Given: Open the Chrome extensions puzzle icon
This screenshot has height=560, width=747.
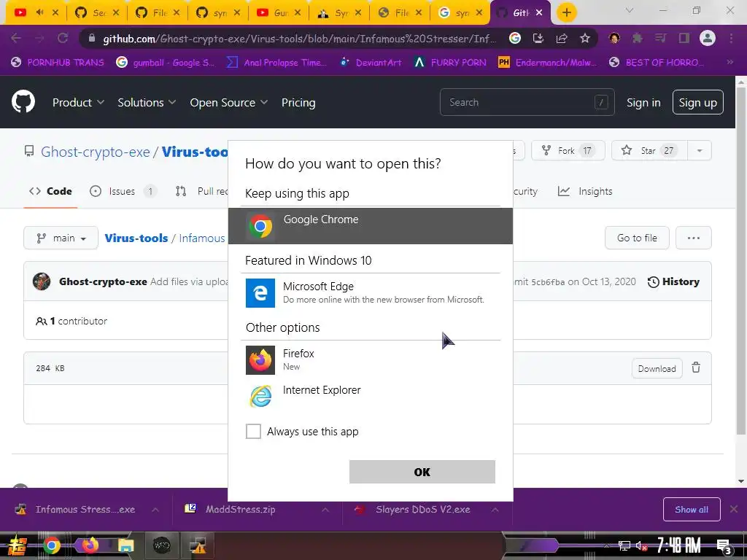Looking at the screenshot, I should coord(637,38).
